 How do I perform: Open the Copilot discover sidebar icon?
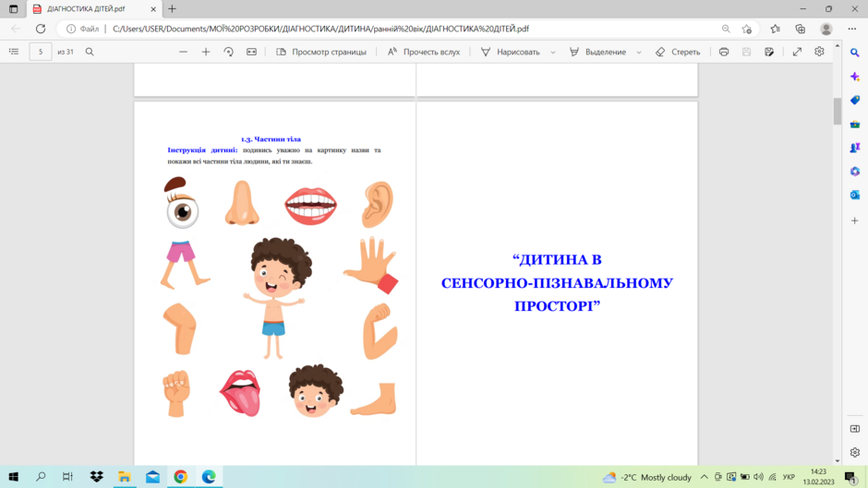click(x=855, y=77)
